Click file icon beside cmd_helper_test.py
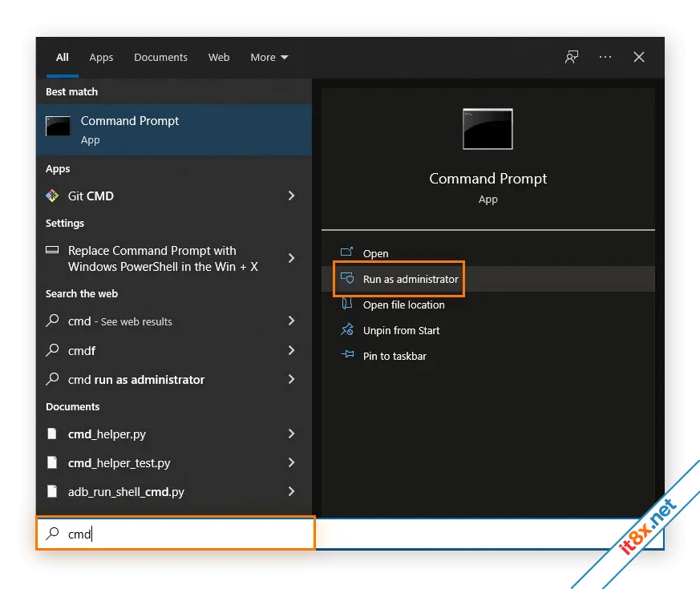 click(x=52, y=462)
